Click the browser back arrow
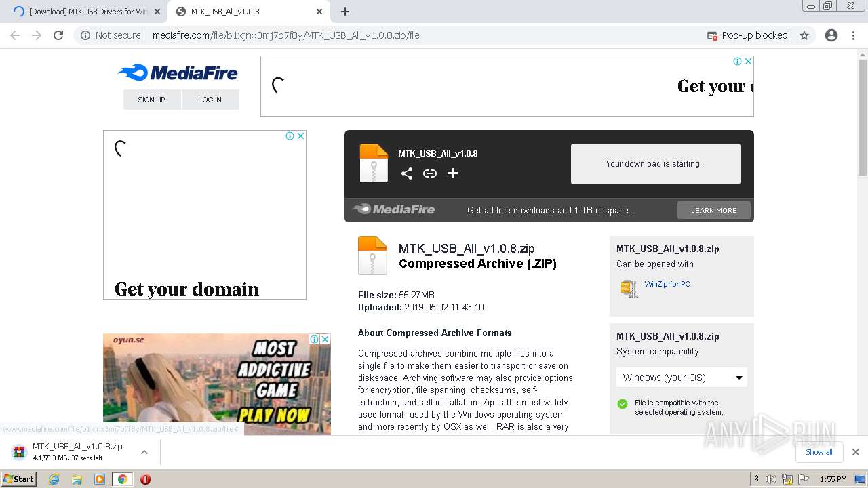The height and width of the screenshot is (488, 868). point(15,35)
